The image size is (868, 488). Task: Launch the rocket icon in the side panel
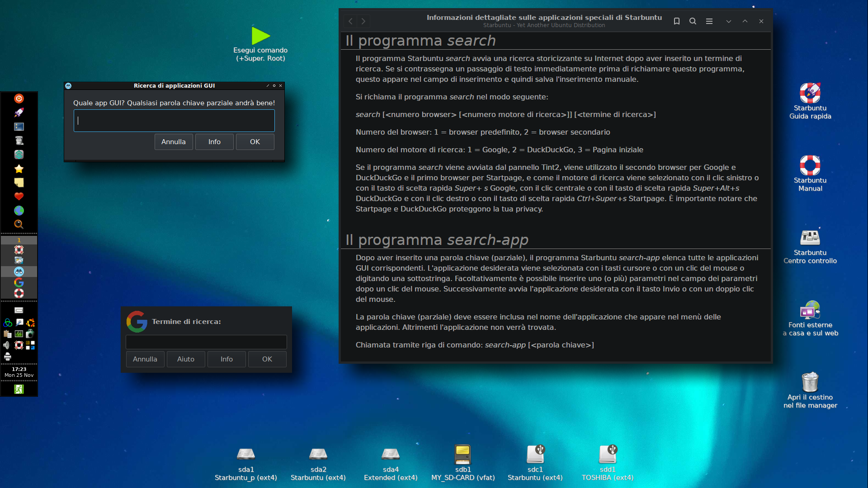pyautogui.click(x=19, y=113)
